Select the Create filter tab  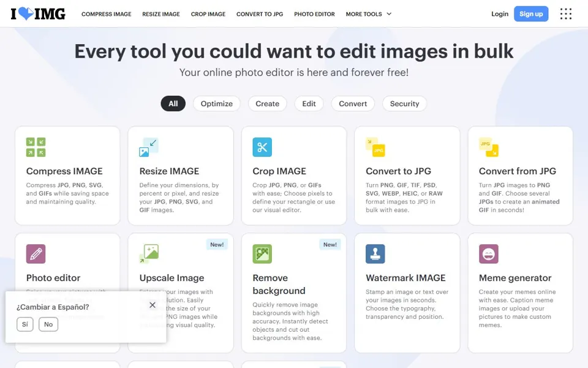[x=268, y=104]
